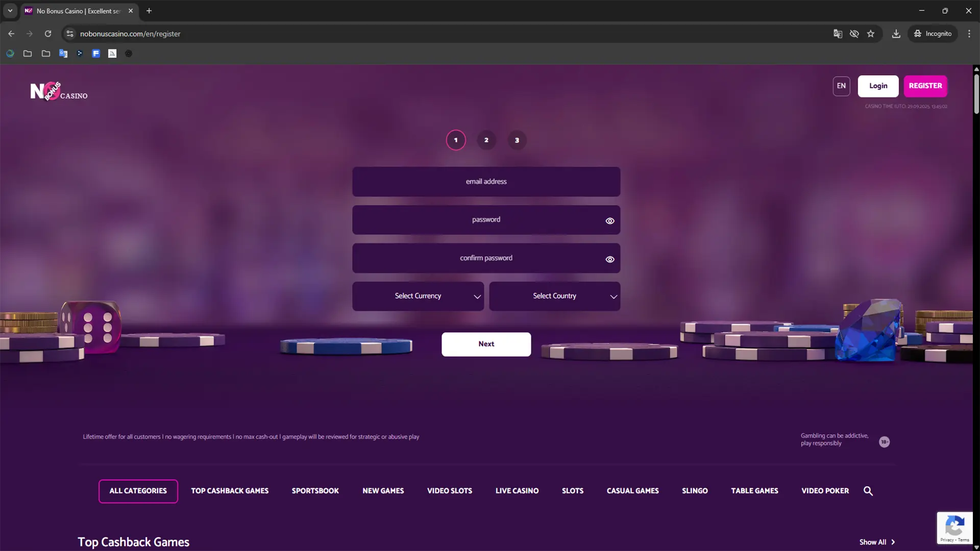Open site information icon in address bar
The height and width of the screenshot is (551, 980).
(70, 34)
